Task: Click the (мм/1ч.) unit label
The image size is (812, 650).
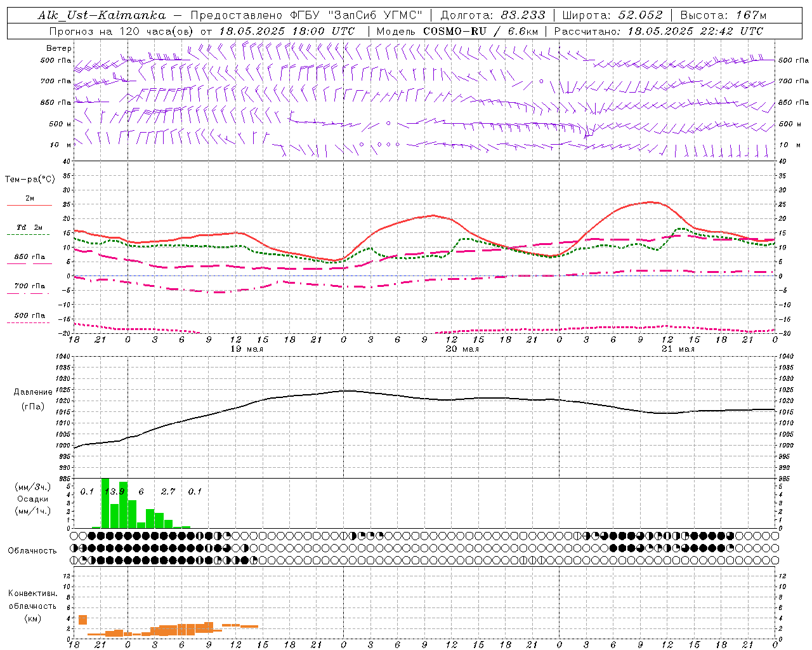Action: (33, 511)
